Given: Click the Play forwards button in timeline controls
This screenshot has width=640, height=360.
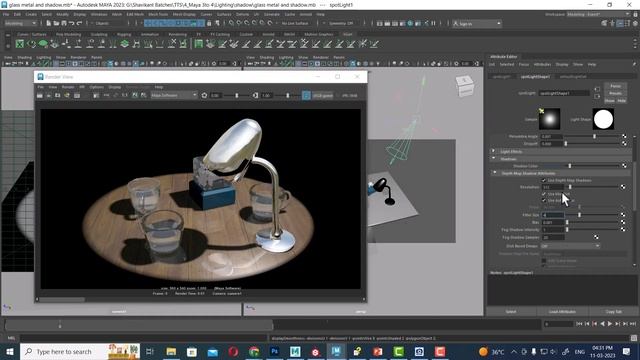Looking at the screenshot, I should click(x=610, y=323).
